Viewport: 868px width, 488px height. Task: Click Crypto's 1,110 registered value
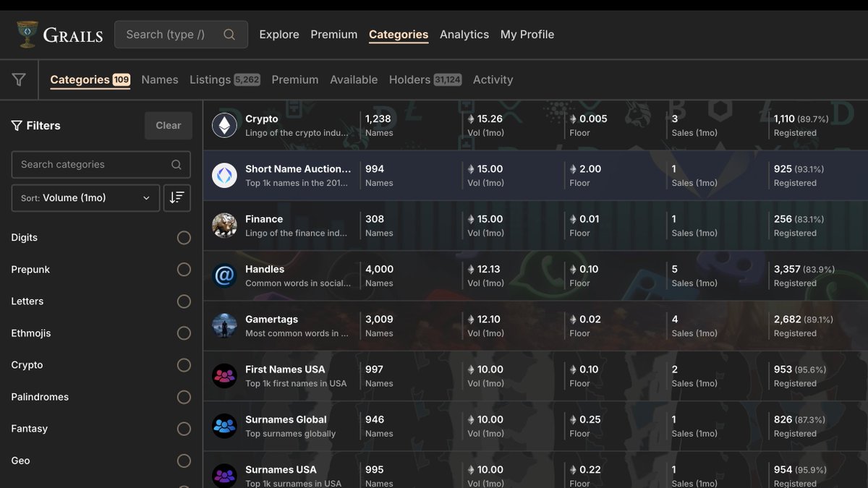pyautogui.click(x=785, y=119)
